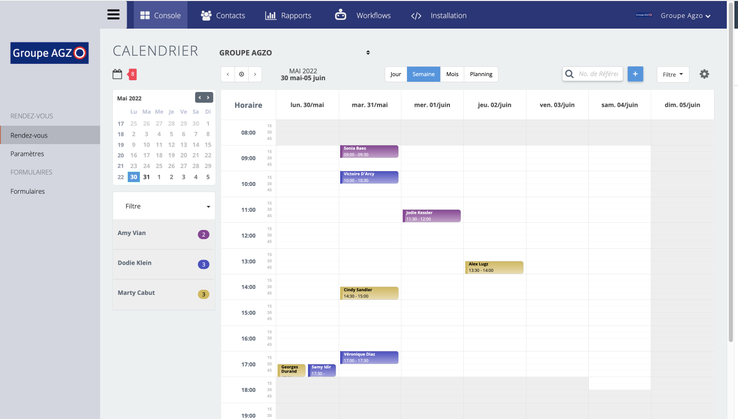Expand the Filtre panel under mini calendar
This screenshot has height=419, width=738.
(164, 206)
